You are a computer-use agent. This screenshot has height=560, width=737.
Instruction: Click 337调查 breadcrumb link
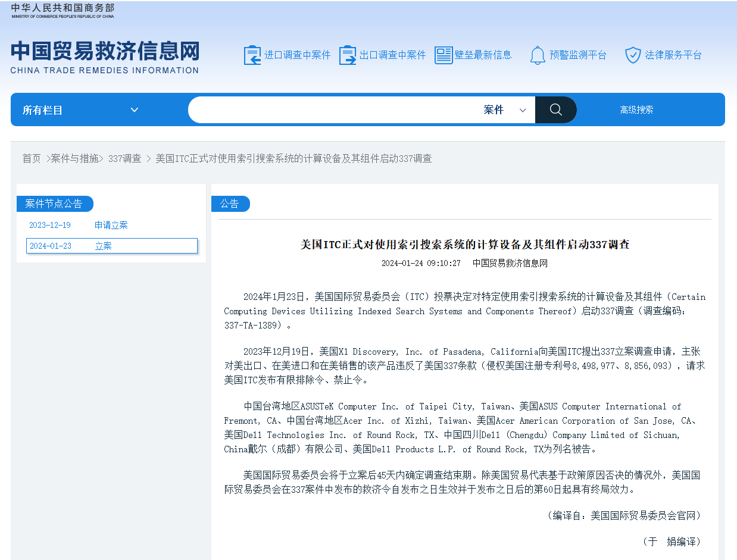pyautogui.click(x=125, y=159)
